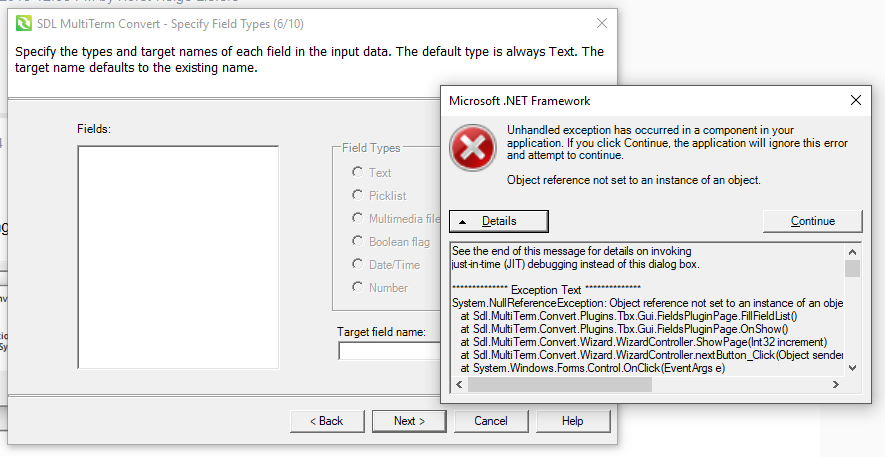Choose the Number field type option
This screenshot has width=885, height=457.
(357, 287)
